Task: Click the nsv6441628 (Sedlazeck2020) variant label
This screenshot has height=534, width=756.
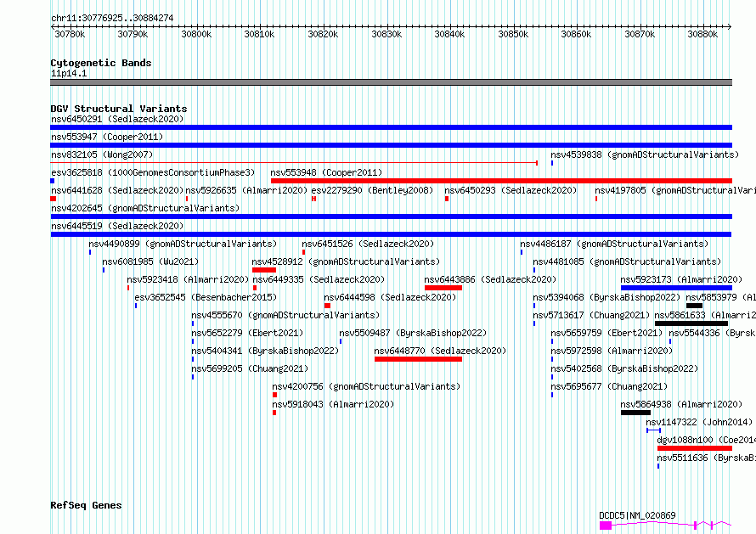Action: click(117, 190)
